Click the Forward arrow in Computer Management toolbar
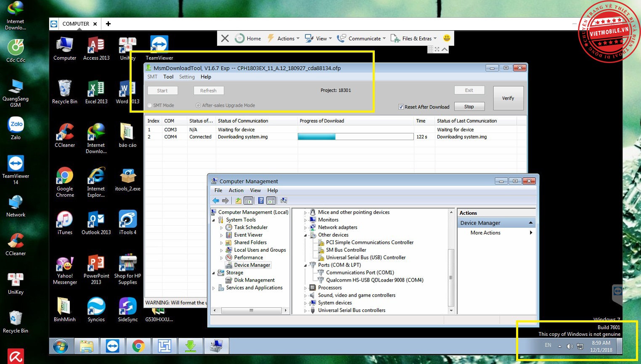641x364 pixels. click(225, 201)
